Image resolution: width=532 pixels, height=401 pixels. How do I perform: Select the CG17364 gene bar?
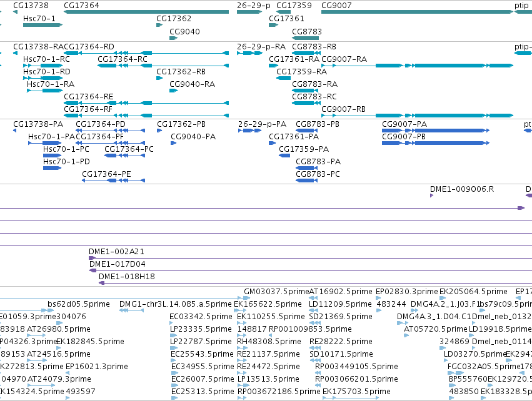(x=146, y=12)
